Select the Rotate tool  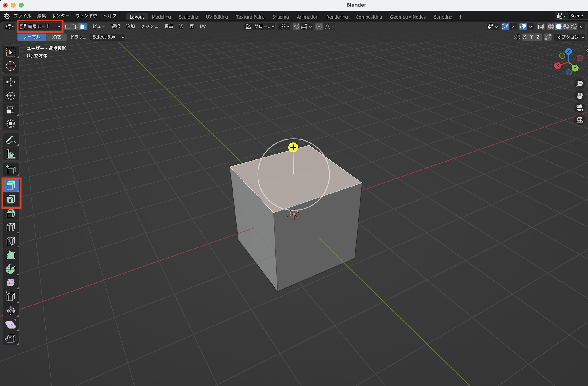tap(11, 96)
